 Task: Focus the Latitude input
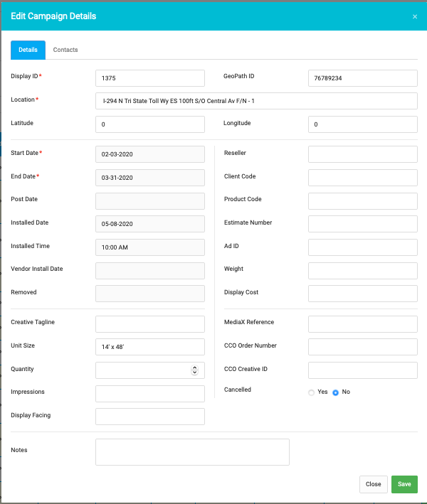point(150,124)
